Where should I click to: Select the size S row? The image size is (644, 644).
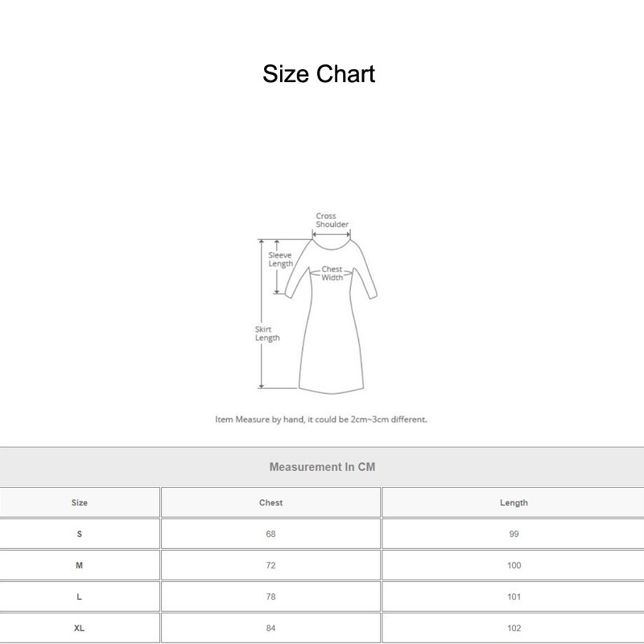80,534
